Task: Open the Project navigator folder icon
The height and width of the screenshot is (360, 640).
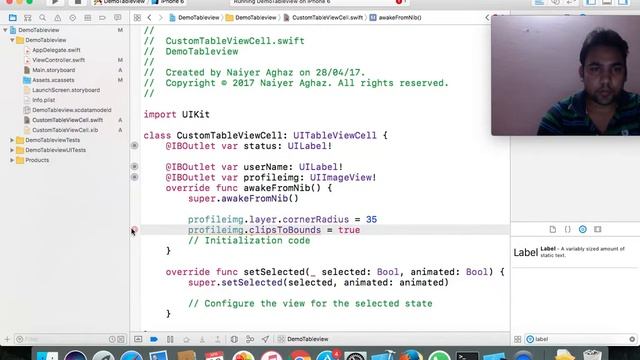Action: pyautogui.click(x=13, y=18)
